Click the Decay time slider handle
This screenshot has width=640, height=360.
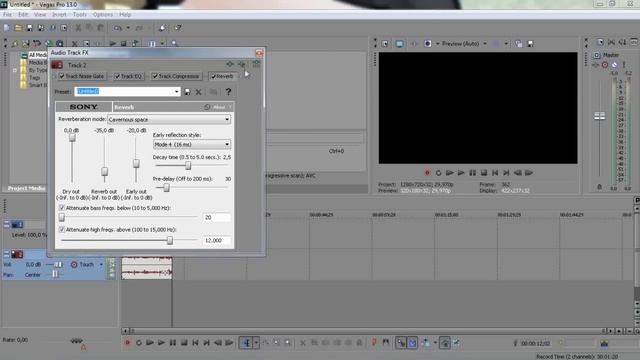coord(188,165)
